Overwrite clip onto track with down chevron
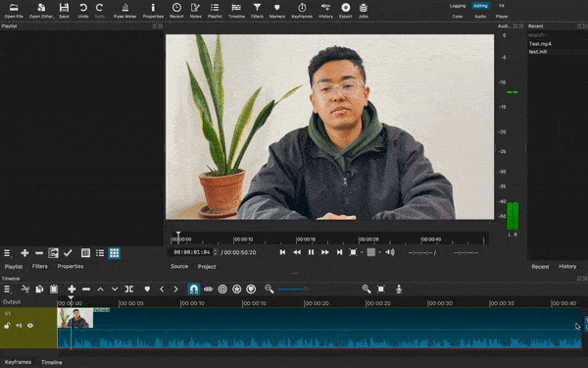The width and height of the screenshot is (588, 368). (115, 289)
